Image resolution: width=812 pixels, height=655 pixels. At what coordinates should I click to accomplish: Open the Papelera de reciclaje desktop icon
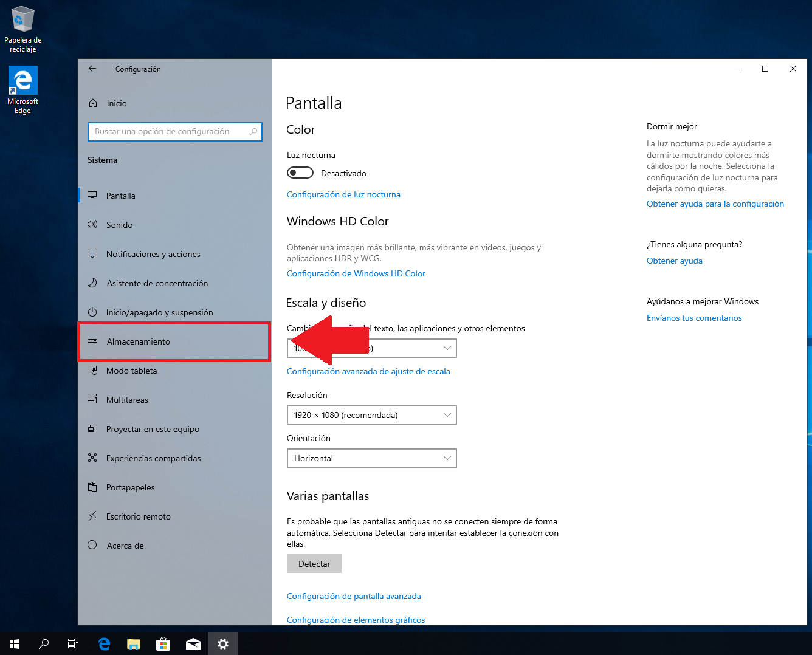[x=23, y=19]
